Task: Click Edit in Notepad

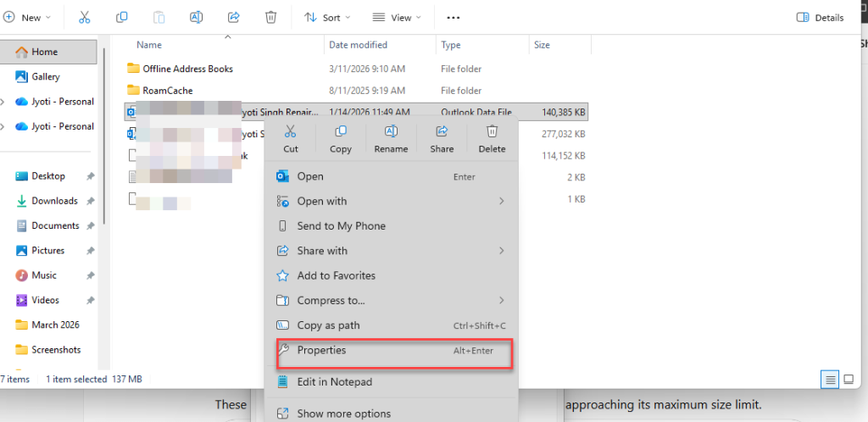Action: pos(392,381)
